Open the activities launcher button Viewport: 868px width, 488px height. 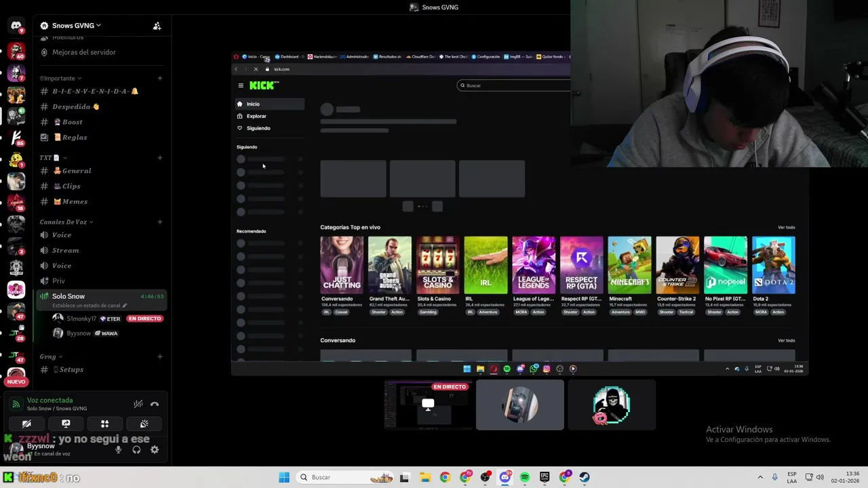[x=105, y=424]
